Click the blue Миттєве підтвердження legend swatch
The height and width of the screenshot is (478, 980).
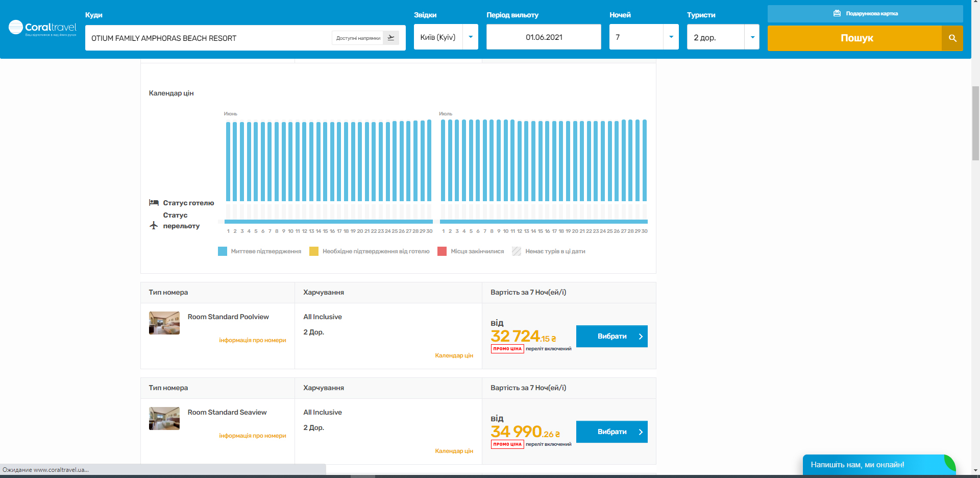point(223,251)
